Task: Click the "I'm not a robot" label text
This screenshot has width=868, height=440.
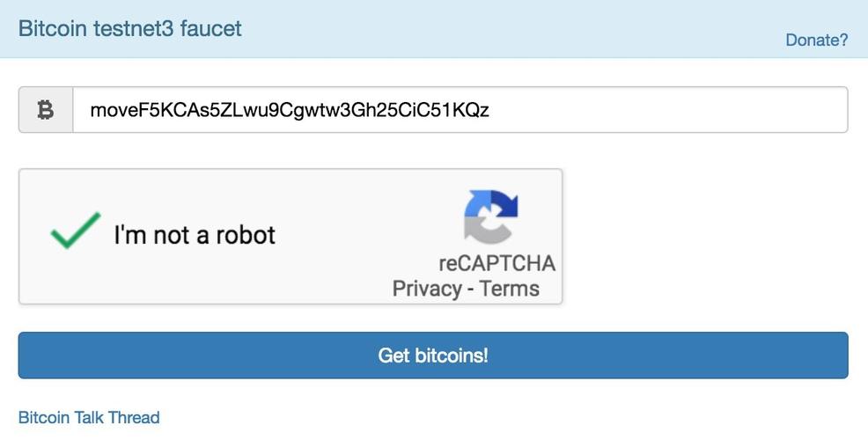Action: pyautogui.click(x=194, y=235)
